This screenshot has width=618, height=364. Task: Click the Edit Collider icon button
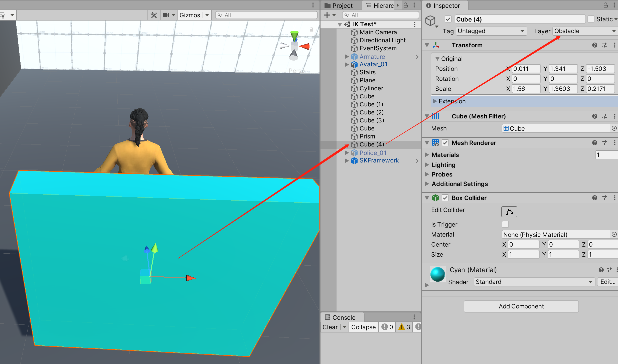[509, 212]
